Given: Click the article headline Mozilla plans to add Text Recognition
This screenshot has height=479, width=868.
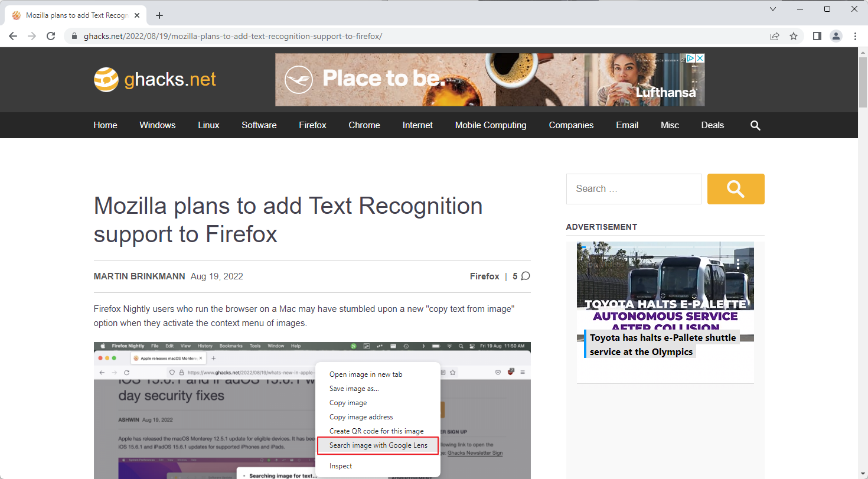Looking at the screenshot, I should (288, 220).
